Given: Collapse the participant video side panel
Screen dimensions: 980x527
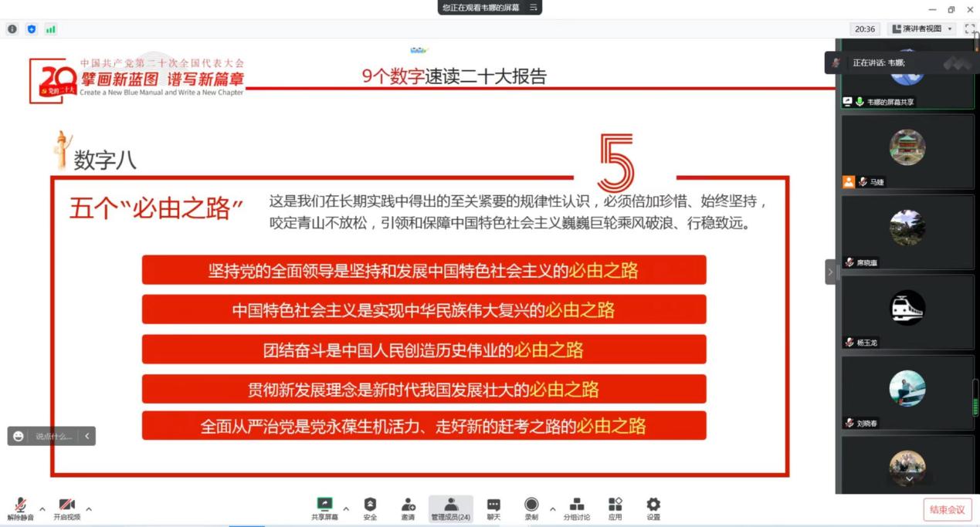Looking at the screenshot, I should click(831, 272).
